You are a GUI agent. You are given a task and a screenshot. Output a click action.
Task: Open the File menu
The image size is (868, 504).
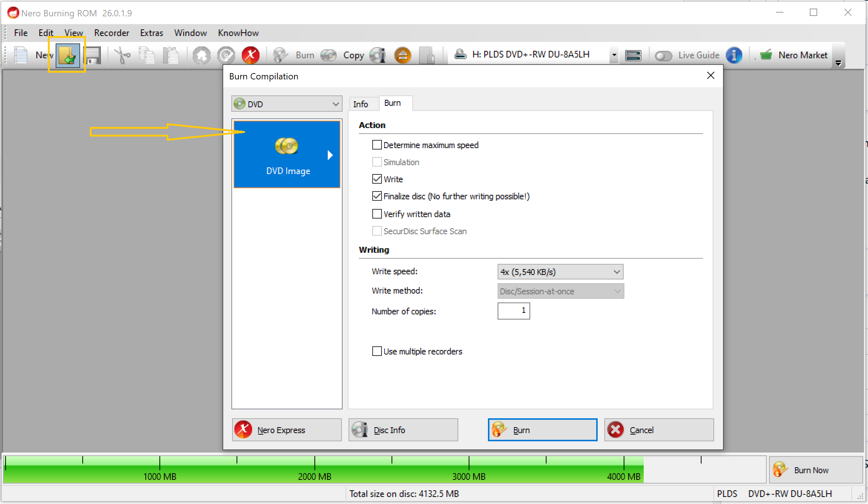(x=21, y=33)
